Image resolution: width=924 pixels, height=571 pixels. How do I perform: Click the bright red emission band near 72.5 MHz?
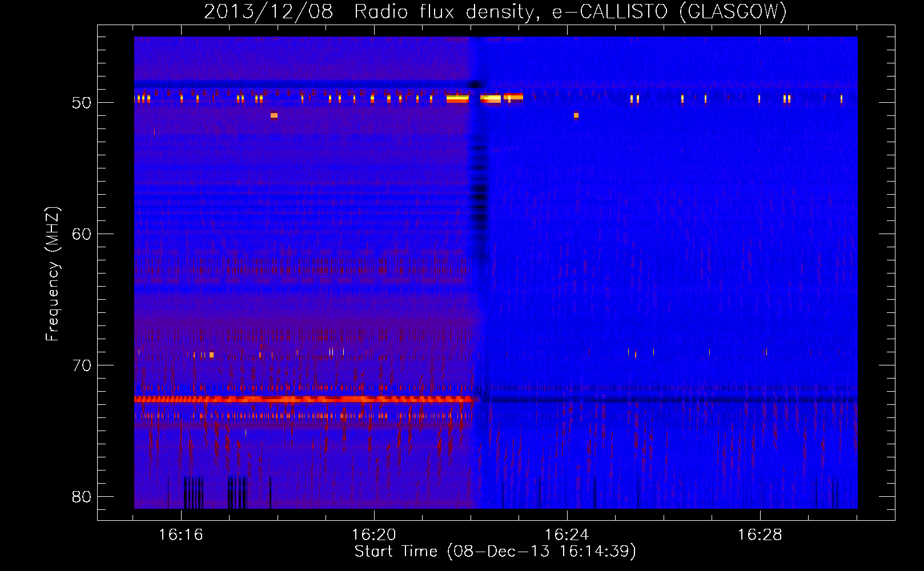coord(303,399)
